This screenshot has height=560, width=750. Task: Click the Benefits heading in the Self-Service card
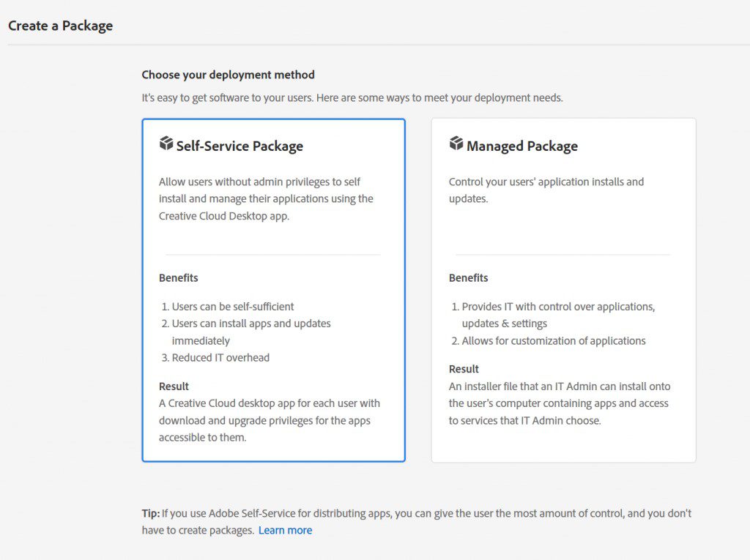[179, 277]
